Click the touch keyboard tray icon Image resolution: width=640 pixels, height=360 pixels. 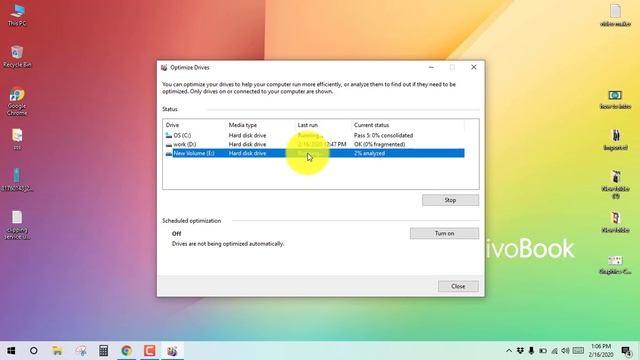click(578, 351)
